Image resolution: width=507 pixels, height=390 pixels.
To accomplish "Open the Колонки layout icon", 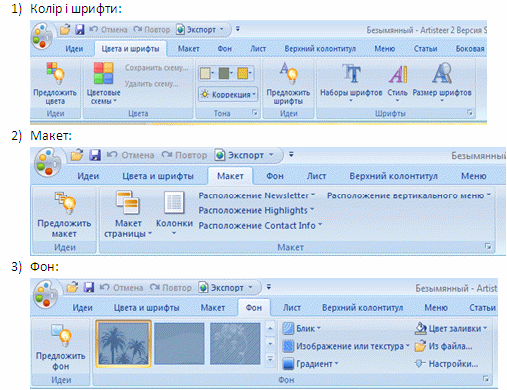I will 174,202.
